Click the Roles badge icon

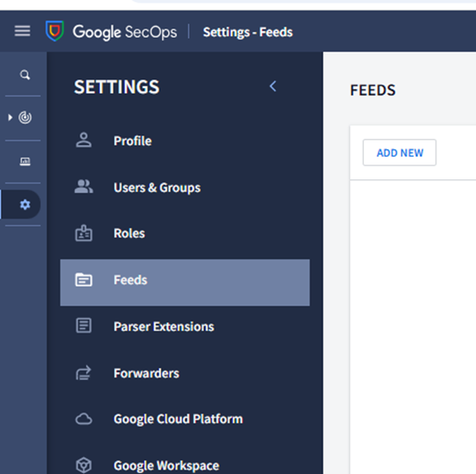(84, 233)
